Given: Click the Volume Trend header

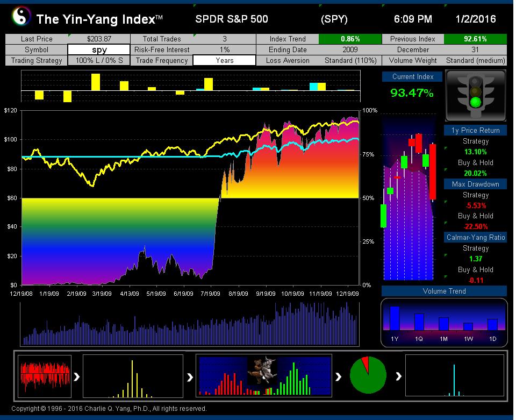Looking at the screenshot, I should (444, 291).
